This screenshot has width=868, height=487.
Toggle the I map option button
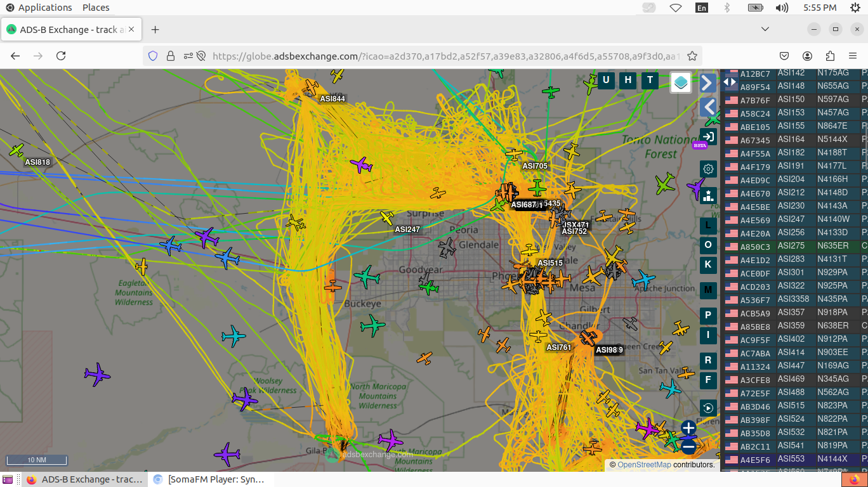708,335
